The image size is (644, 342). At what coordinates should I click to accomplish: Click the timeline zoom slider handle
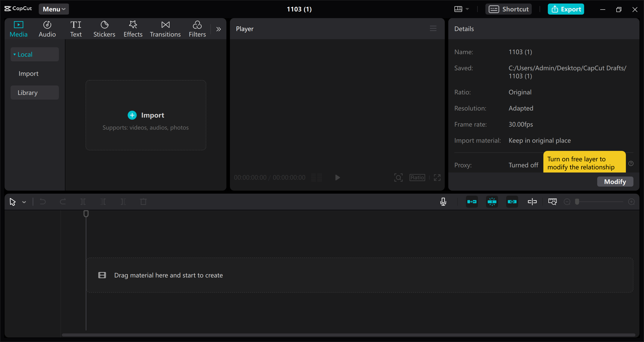point(577,202)
